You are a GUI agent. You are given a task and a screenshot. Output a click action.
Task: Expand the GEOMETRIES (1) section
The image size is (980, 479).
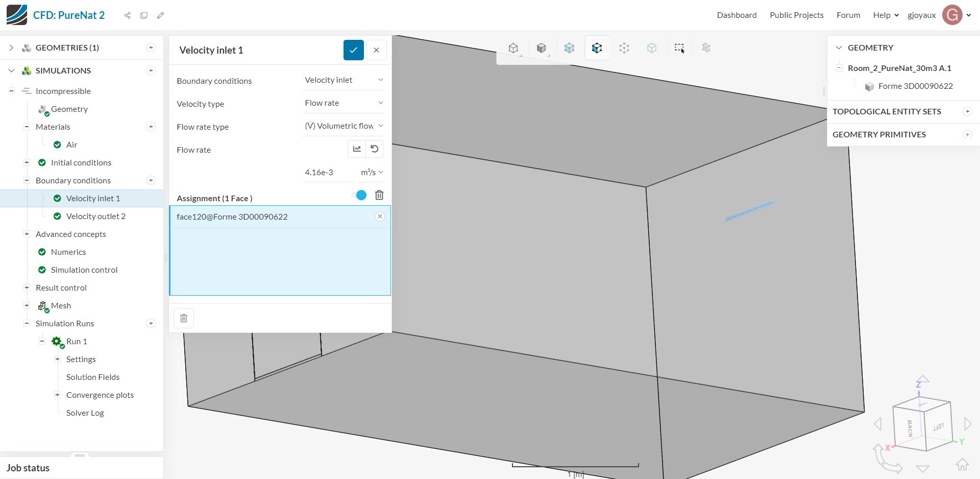tap(11, 47)
